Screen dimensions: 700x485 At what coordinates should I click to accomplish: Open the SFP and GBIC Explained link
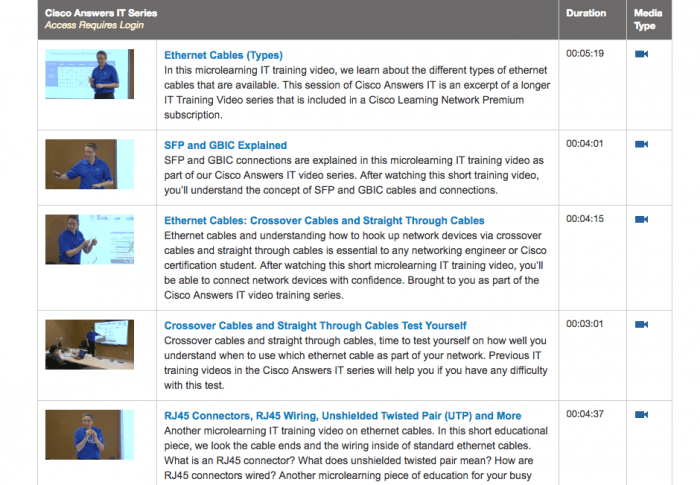coord(225,145)
